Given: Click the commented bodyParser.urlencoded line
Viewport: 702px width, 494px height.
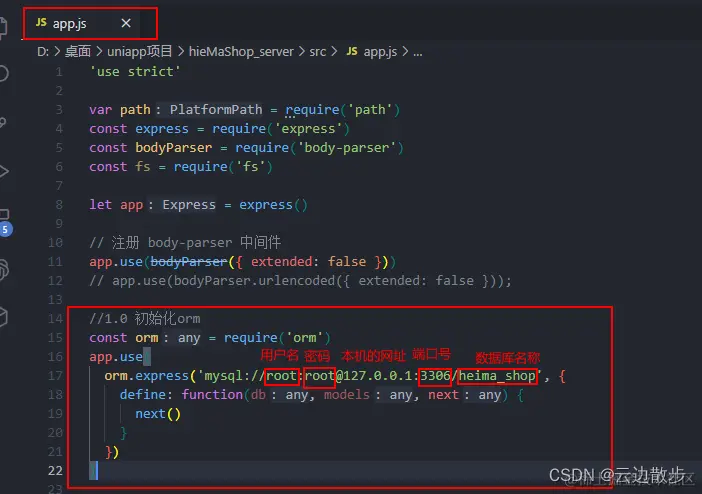Looking at the screenshot, I should (300, 281).
